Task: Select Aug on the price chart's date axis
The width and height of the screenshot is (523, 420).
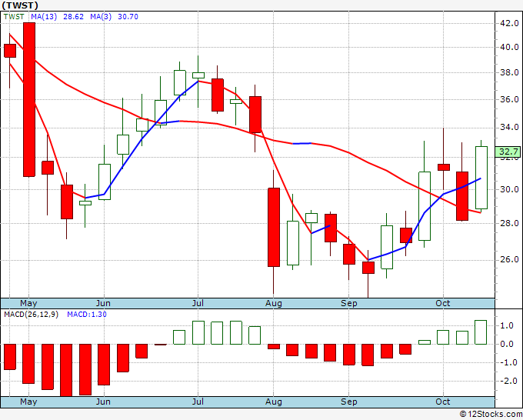Action: tap(274, 303)
